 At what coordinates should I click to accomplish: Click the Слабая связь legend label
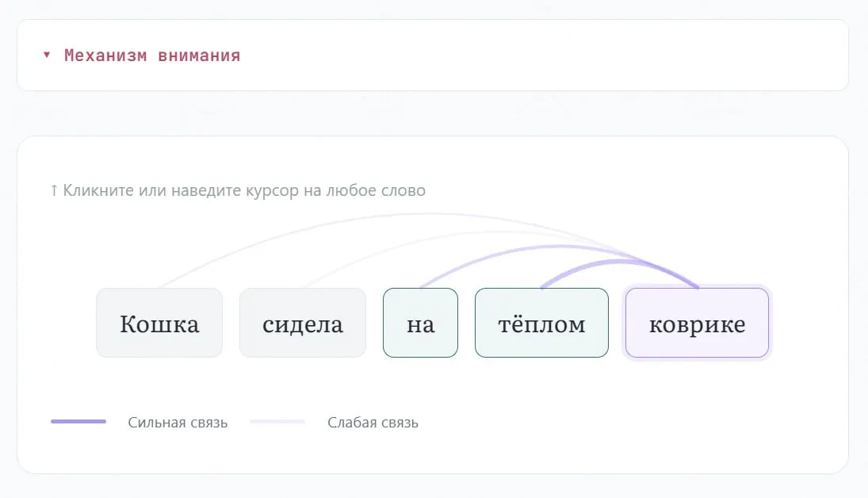(373, 423)
